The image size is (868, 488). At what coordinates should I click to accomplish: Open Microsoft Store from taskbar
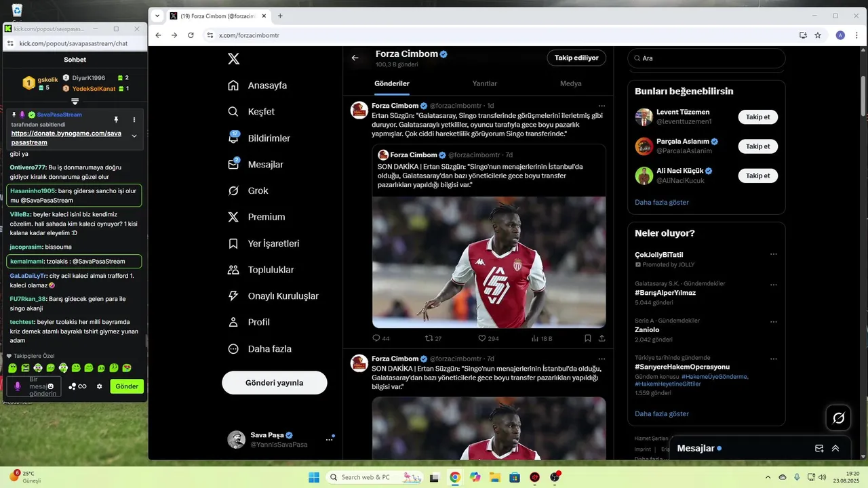[515, 477]
